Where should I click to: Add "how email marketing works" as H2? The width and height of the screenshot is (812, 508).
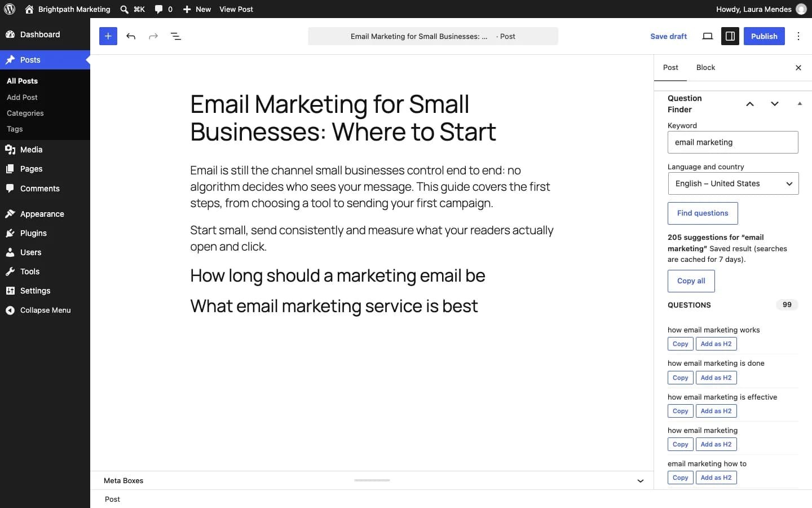coord(716,344)
